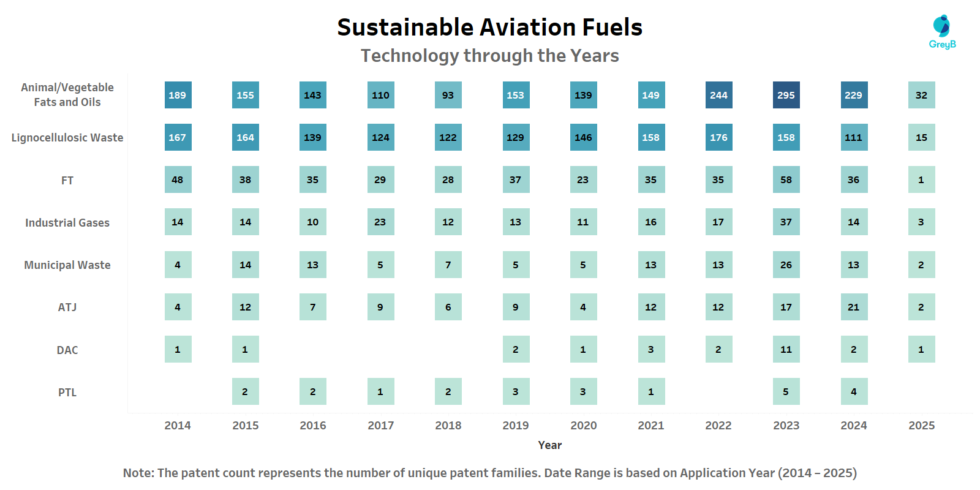Select the 244 cell for 2022
This screenshot has width=980, height=490.
click(718, 95)
